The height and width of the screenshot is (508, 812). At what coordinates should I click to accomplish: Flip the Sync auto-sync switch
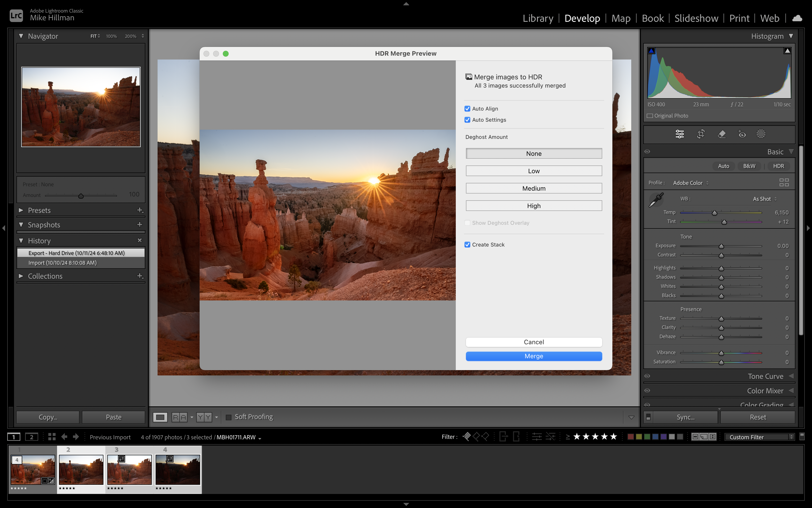(648, 417)
